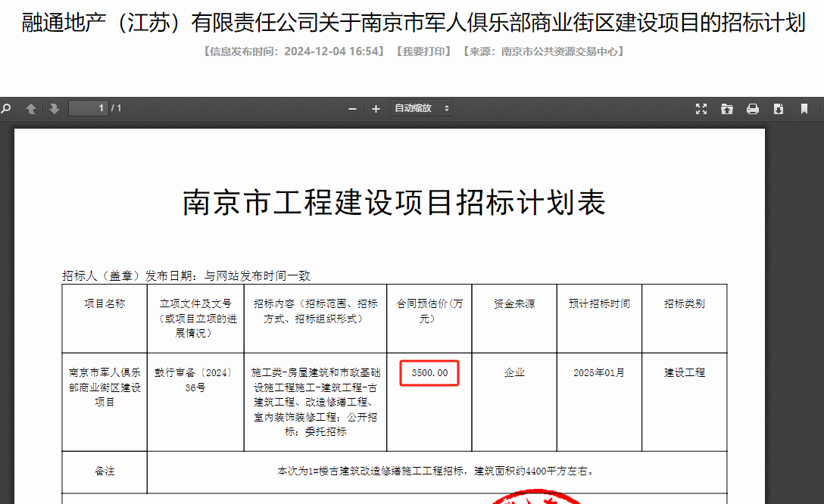
Task: Download the PDF file icon
Action: pyautogui.click(x=779, y=109)
